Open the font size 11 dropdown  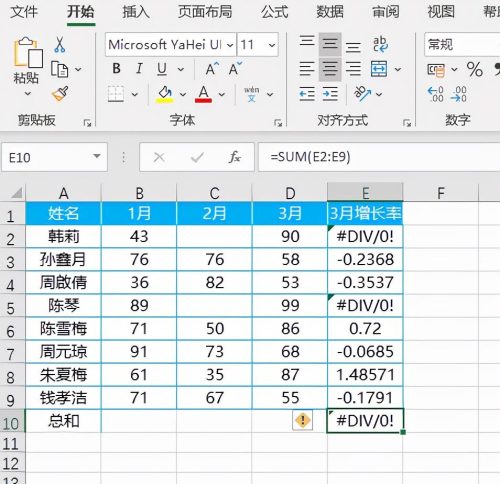(272, 45)
